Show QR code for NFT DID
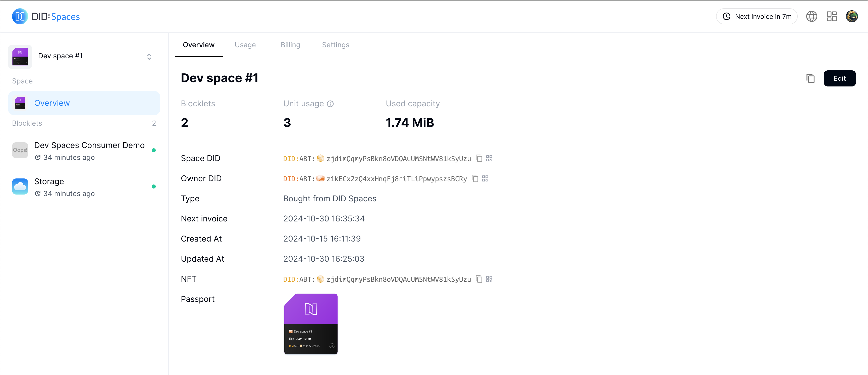 click(x=489, y=279)
